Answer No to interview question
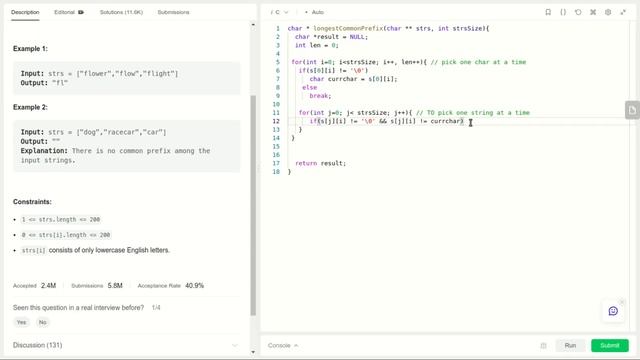 click(42, 322)
